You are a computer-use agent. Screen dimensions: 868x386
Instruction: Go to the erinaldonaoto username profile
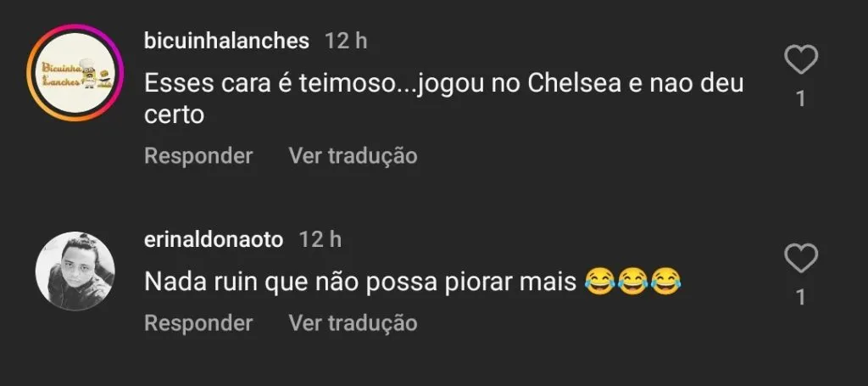pyautogui.click(x=214, y=239)
